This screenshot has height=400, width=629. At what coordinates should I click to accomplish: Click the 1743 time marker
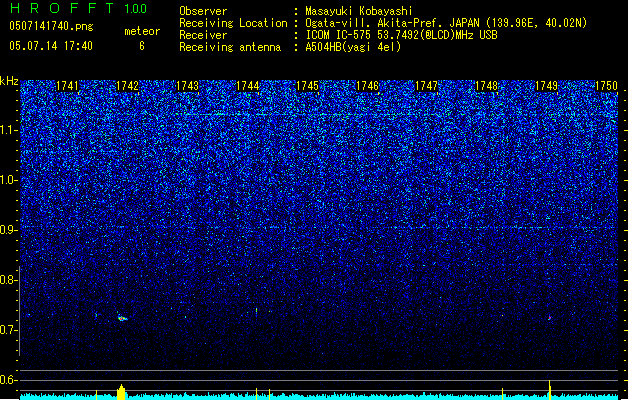tap(187, 86)
